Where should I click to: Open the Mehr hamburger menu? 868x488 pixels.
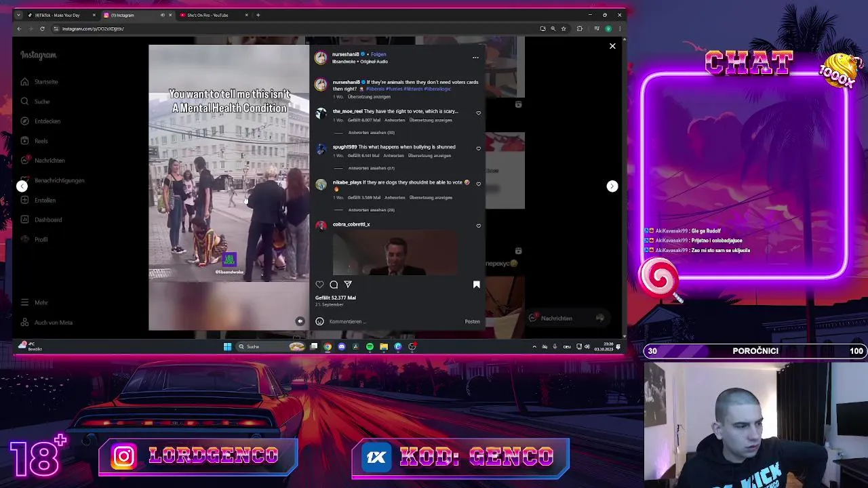35,302
